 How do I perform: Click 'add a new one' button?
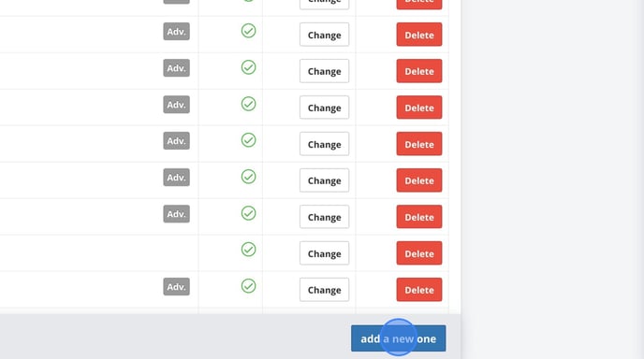click(x=399, y=338)
